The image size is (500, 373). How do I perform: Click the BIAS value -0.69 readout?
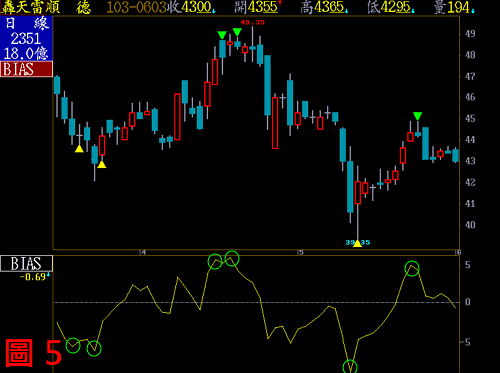[x=33, y=277]
